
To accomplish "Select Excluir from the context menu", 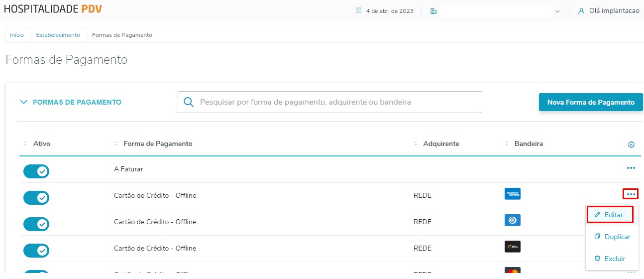I will pyautogui.click(x=610, y=259).
